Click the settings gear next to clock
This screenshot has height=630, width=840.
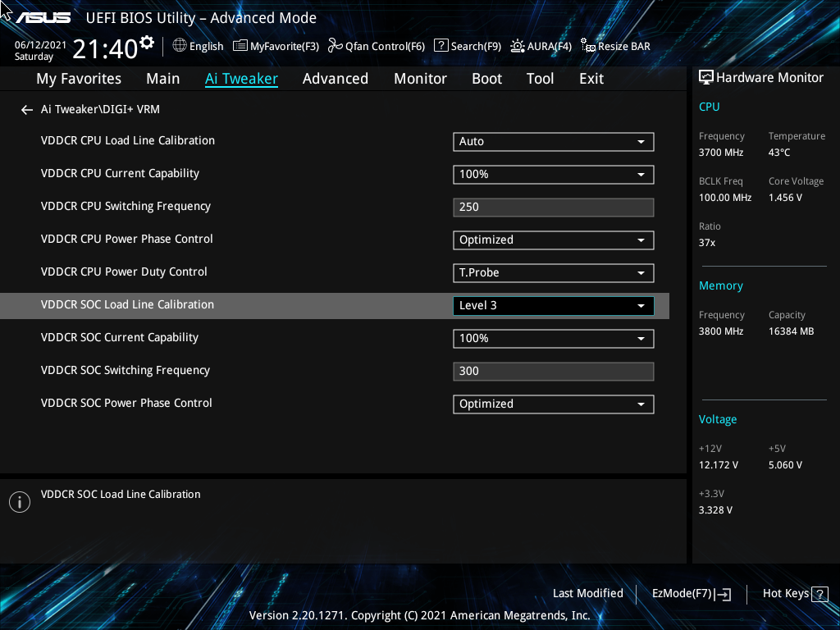(x=146, y=43)
